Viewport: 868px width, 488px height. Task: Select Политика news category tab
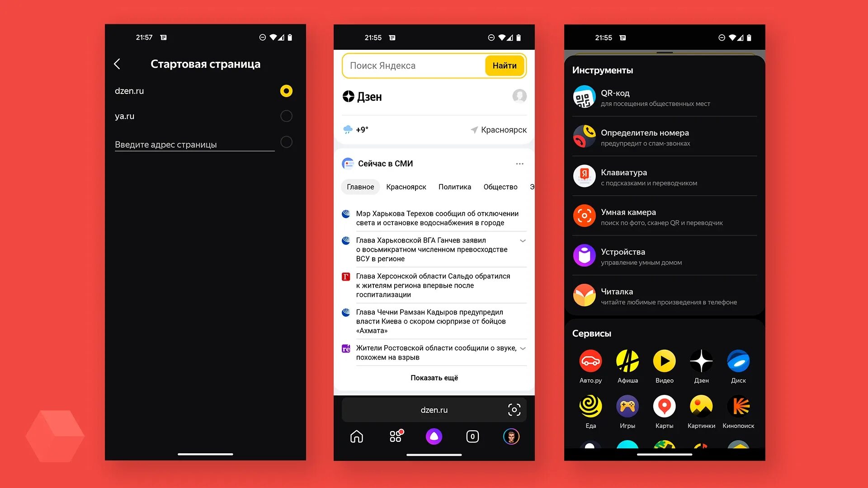[x=454, y=187]
